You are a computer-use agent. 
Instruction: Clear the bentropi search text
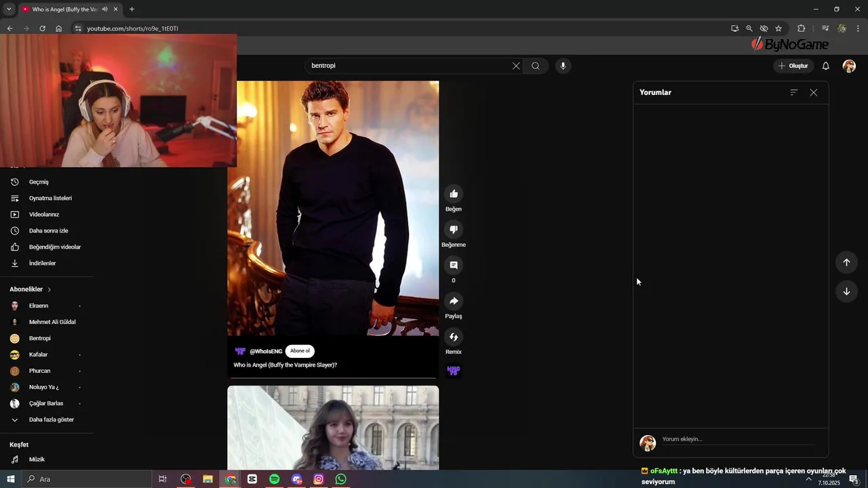click(516, 66)
